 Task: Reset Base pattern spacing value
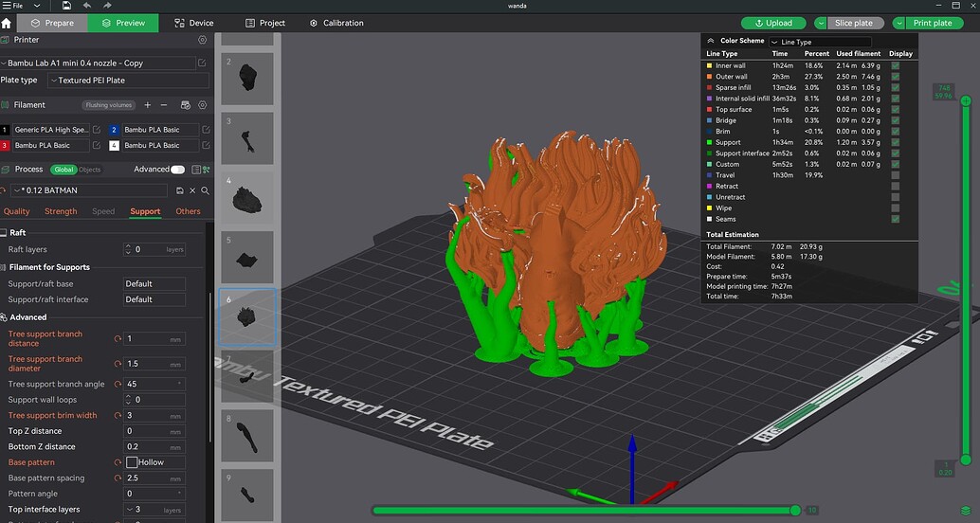[x=118, y=478]
